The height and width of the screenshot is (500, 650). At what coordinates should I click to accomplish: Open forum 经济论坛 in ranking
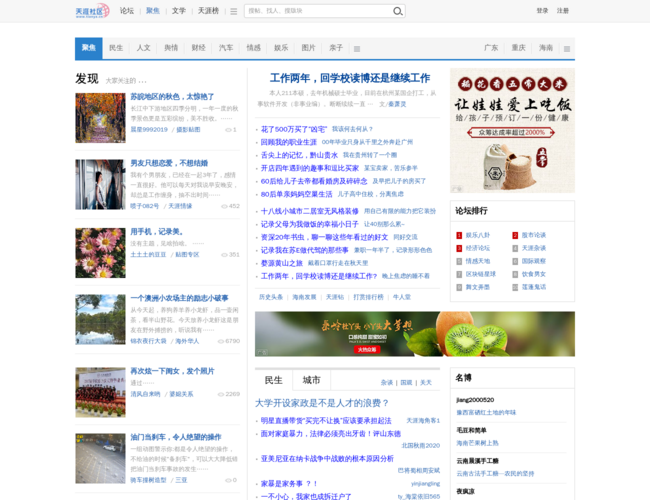pos(478,248)
